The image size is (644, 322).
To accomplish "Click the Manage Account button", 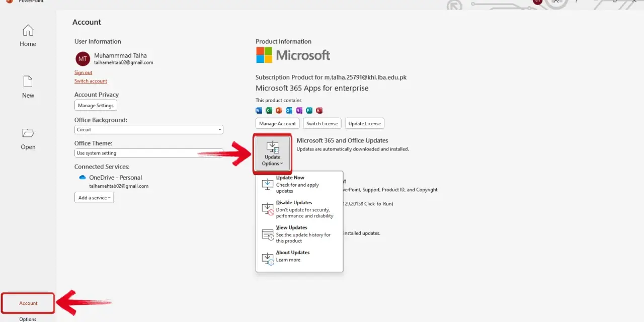I will 277,123.
